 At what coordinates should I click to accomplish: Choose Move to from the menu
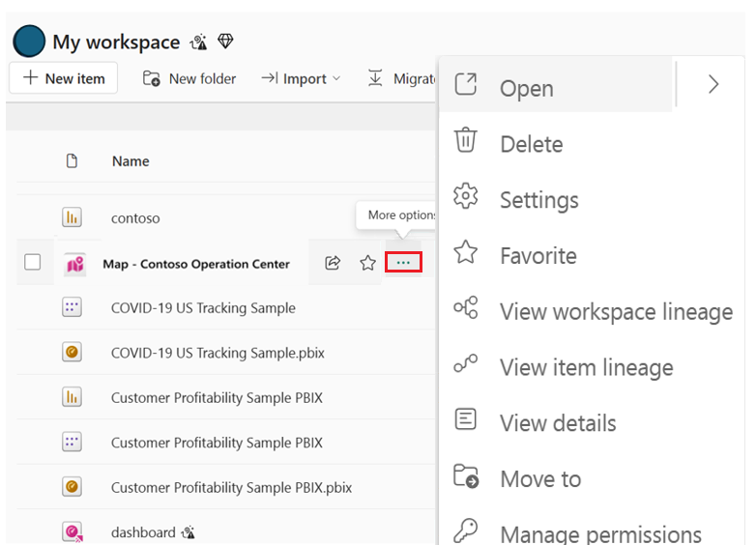539,478
